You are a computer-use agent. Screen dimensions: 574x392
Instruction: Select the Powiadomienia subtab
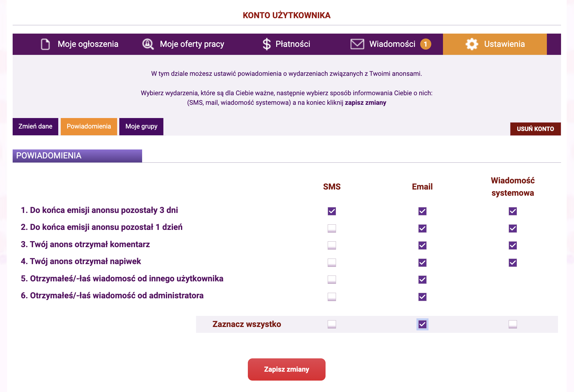coord(89,126)
